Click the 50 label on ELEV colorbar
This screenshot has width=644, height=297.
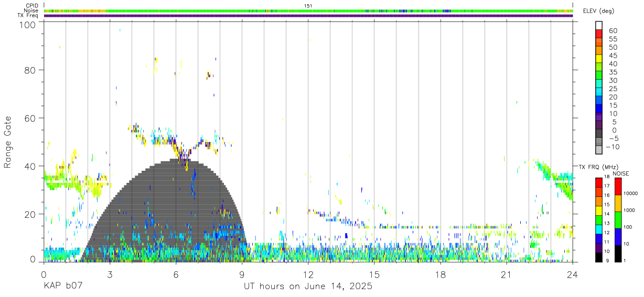[613, 48]
